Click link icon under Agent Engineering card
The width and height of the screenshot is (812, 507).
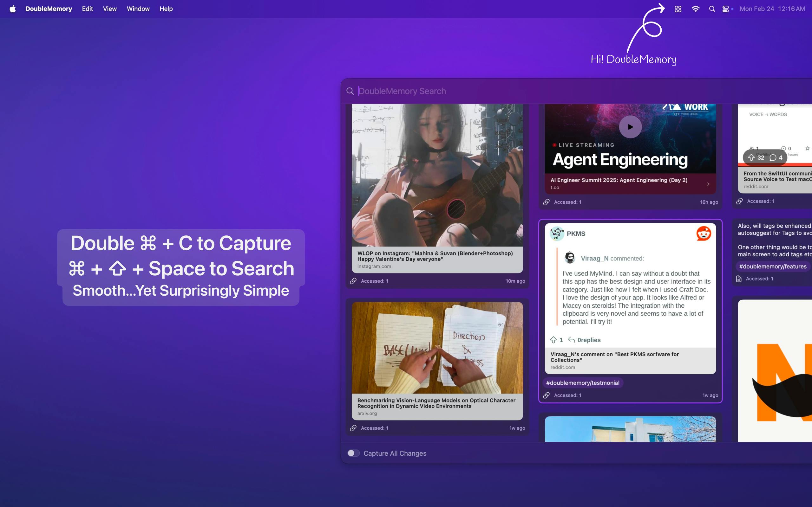546,202
